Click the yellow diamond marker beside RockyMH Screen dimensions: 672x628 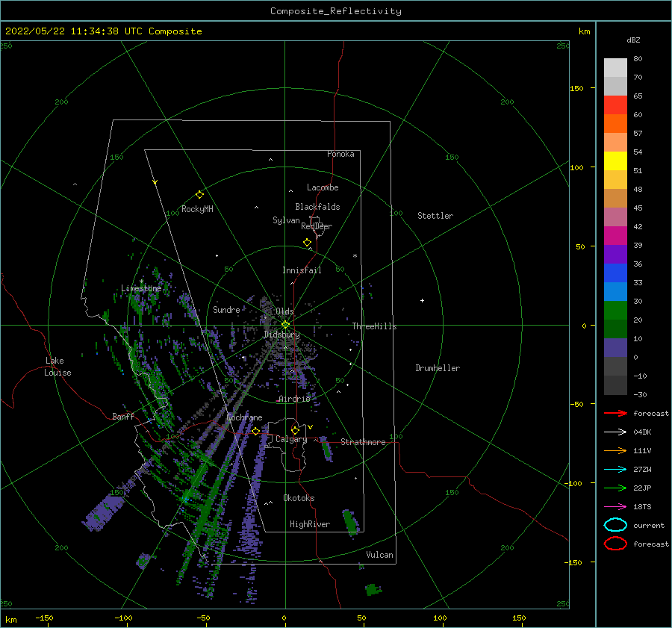tap(199, 195)
